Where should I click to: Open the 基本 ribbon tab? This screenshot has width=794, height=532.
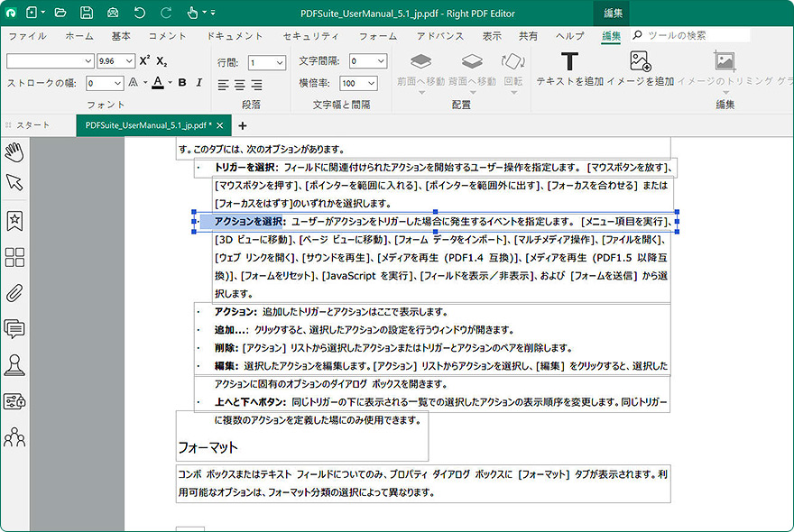(x=121, y=36)
